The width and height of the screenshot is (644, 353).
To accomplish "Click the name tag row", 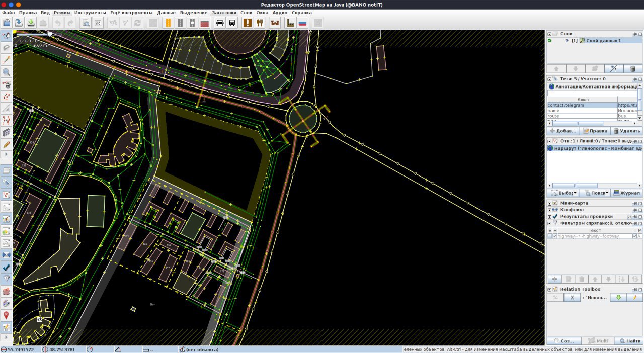I will click(x=593, y=110).
